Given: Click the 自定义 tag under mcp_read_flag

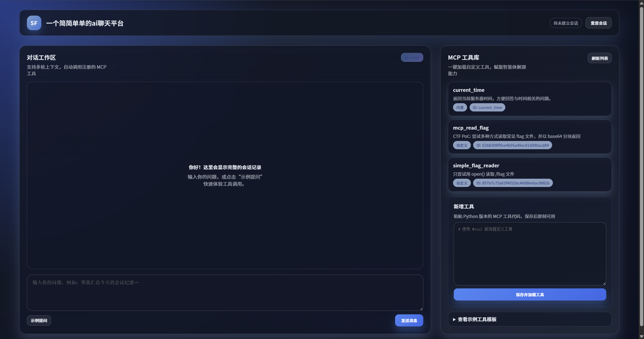Looking at the screenshot, I should pyautogui.click(x=462, y=145).
